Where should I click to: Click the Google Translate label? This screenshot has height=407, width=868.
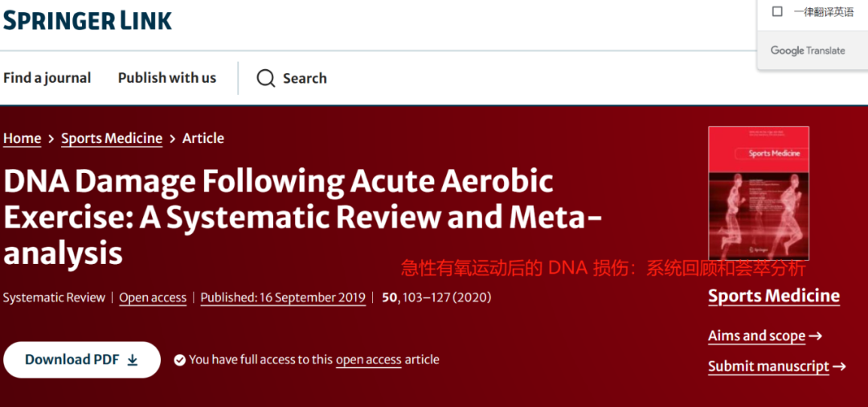click(x=808, y=51)
